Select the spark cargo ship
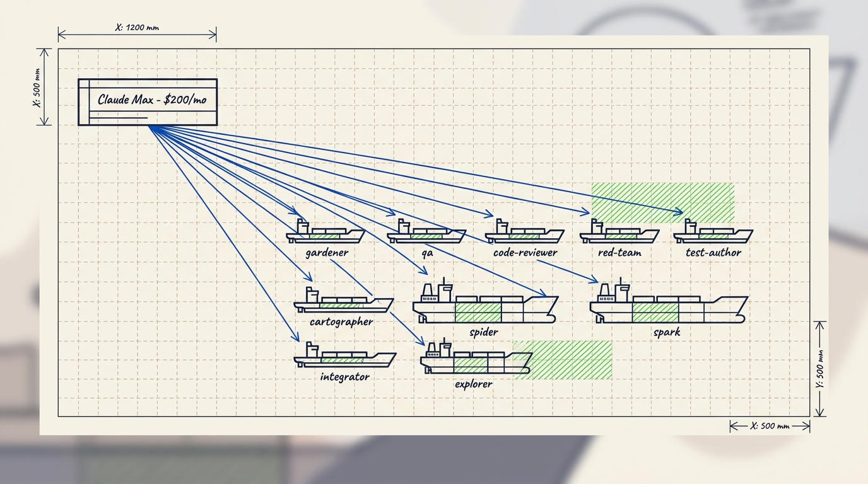868x484 pixels. point(669,301)
